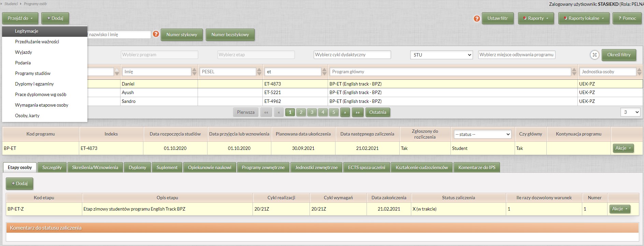Switch to Opiekunowie naukowi tab
The image size is (644, 246).
point(210,167)
